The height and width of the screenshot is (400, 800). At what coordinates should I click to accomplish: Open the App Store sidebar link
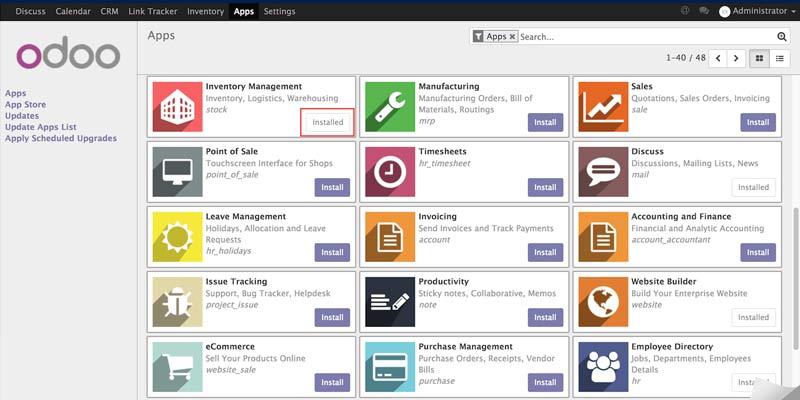(26, 105)
